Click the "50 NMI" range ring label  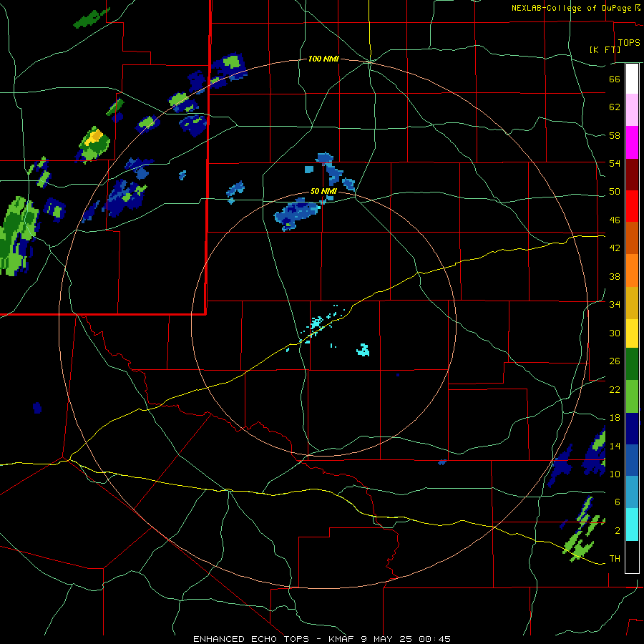(x=323, y=191)
